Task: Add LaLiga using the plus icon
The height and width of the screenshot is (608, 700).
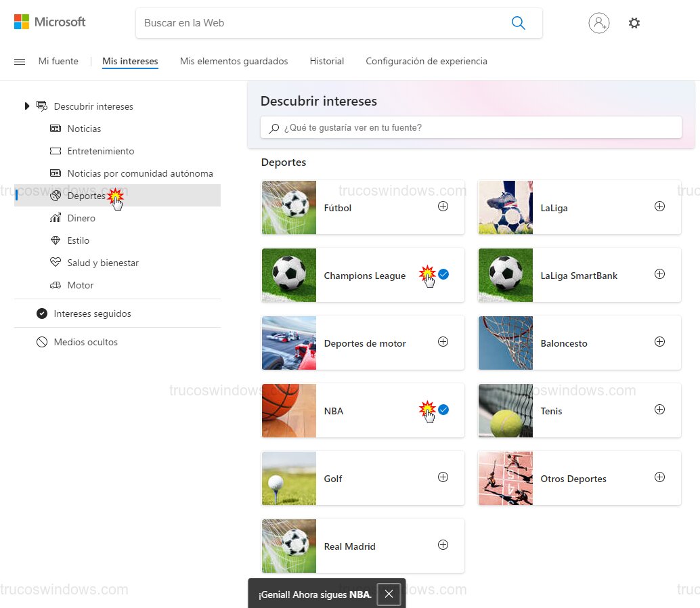Action: point(659,207)
